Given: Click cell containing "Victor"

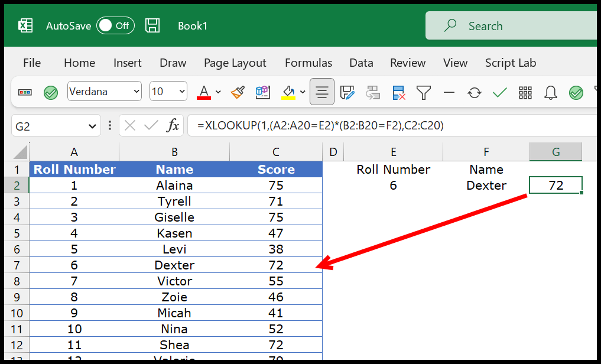Looking at the screenshot, I should [174, 281].
